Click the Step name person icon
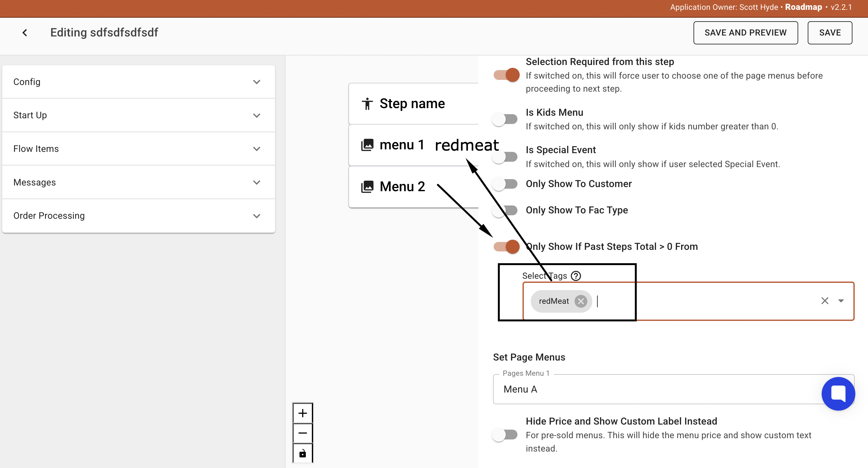 [x=367, y=104]
